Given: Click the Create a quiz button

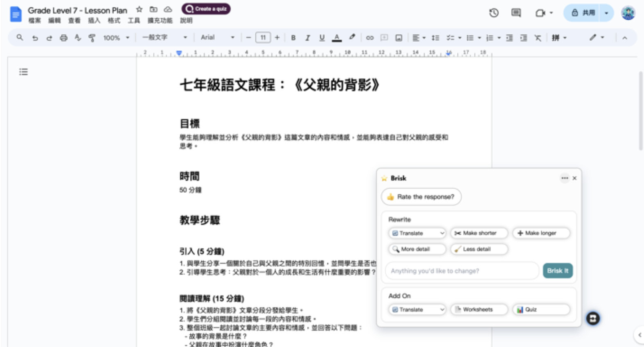Looking at the screenshot, I should (x=206, y=9).
